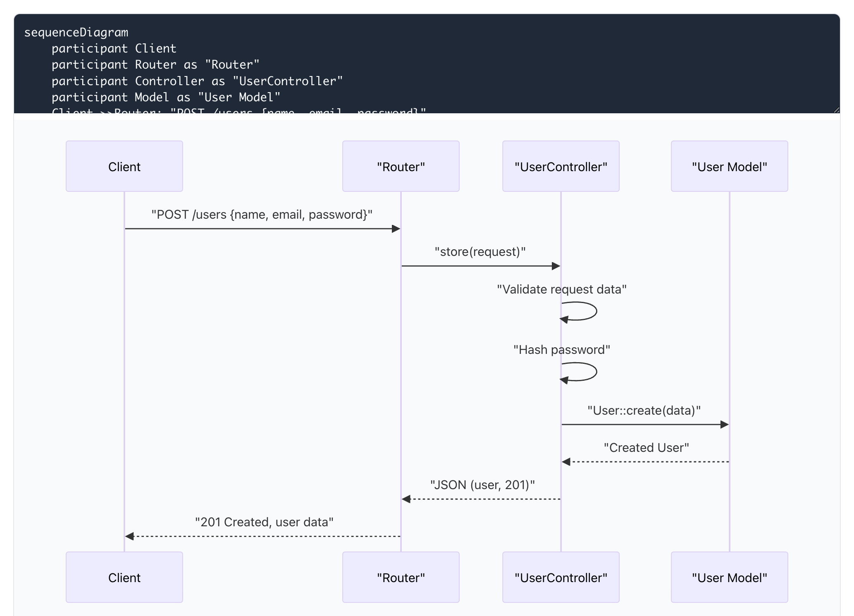The width and height of the screenshot is (854, 616).
Task: Click the "User::create(data)" message label
Action: pyautogui.click(x=644, y=411)
